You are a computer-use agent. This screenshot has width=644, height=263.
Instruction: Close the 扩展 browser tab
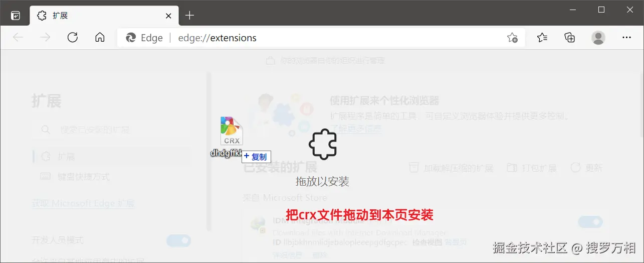169,16
